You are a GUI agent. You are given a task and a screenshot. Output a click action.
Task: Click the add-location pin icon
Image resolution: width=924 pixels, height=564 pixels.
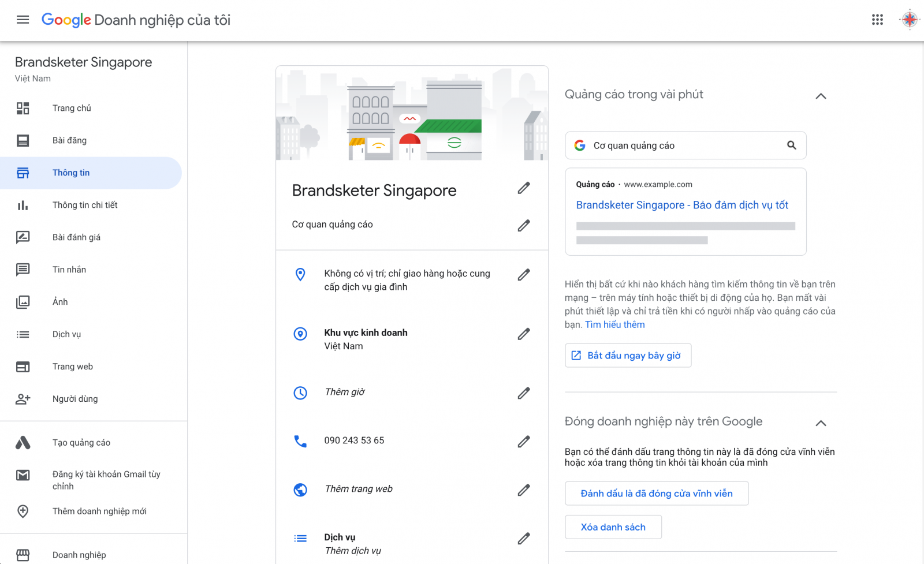(x=23, y=511)
